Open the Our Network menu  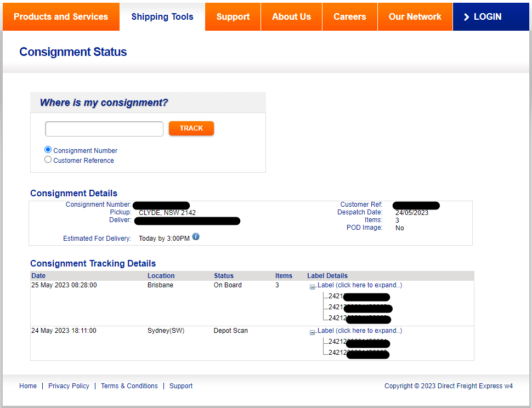[x=415, y=17]
